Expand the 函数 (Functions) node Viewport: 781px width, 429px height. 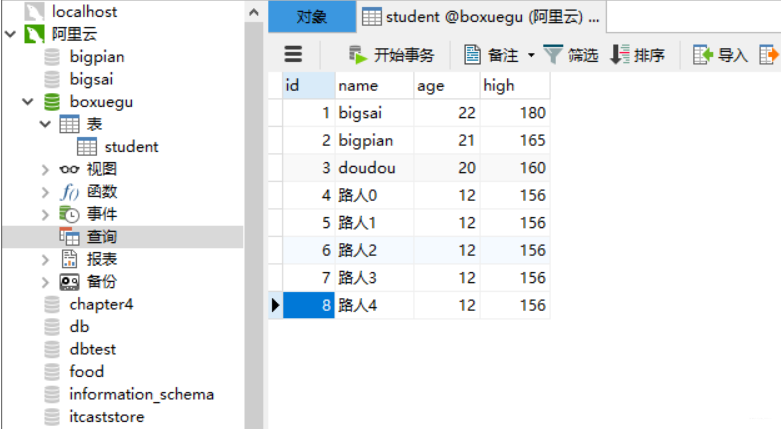[x=45, y=191]
